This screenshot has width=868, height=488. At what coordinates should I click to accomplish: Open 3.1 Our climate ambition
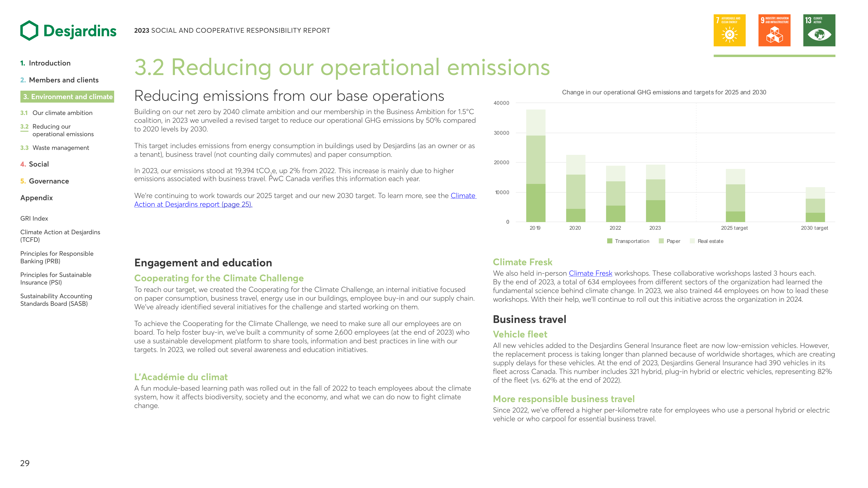point(56,113)
